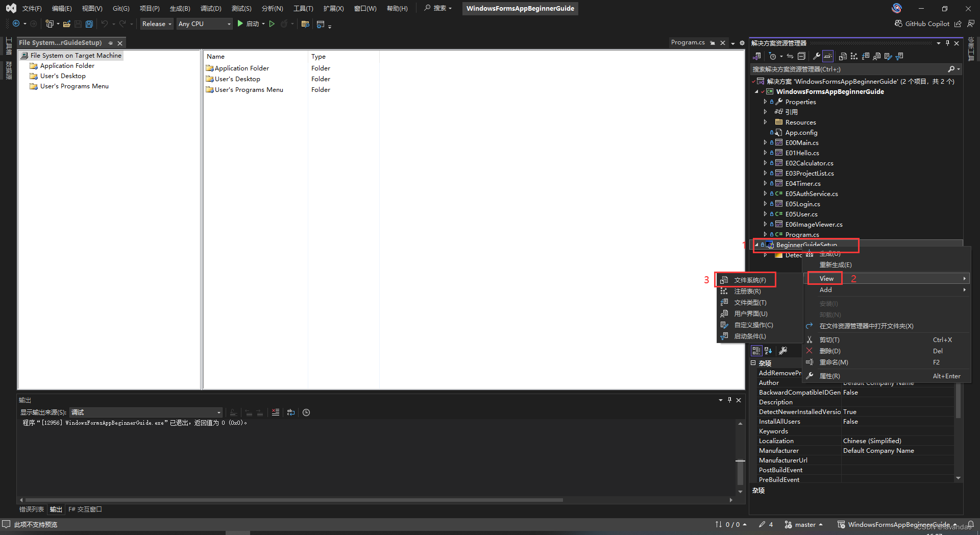Viewport: 980px width, 535px height.
Task: Sync with active document icon
Action: click(790, 56)
